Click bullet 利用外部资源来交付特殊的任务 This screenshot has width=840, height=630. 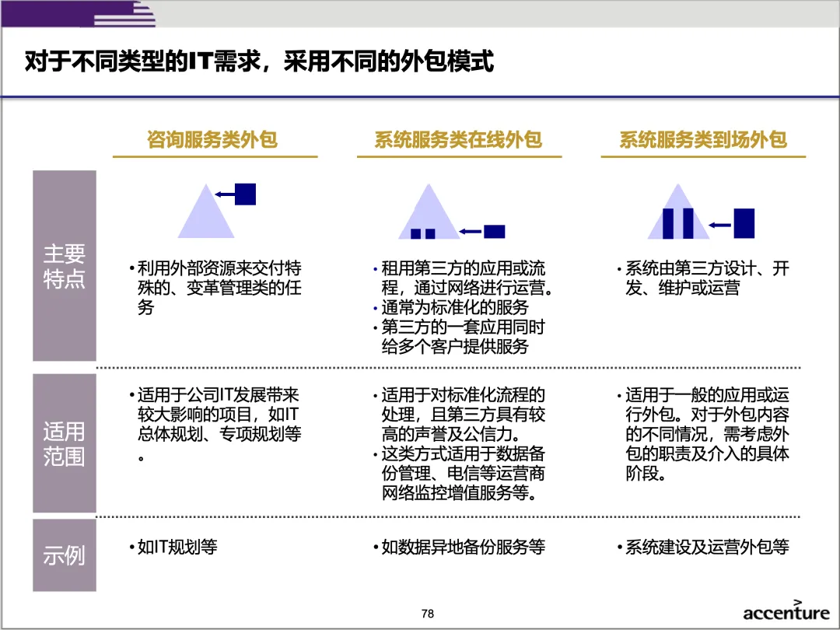point(215,288)
